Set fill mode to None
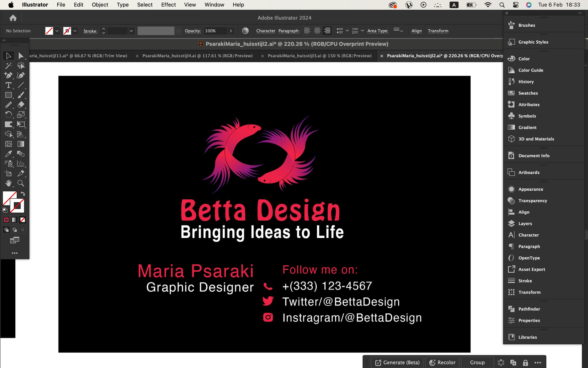 click(x=23, y=220)
